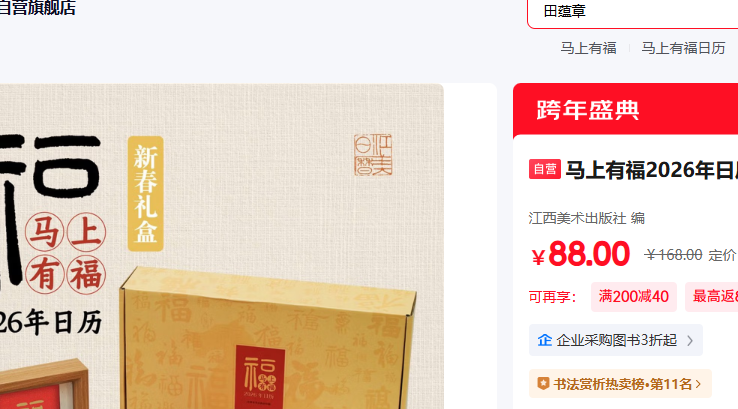Select the 最高返 coupon tag
738x409 pixels.
tap(711, 297)
